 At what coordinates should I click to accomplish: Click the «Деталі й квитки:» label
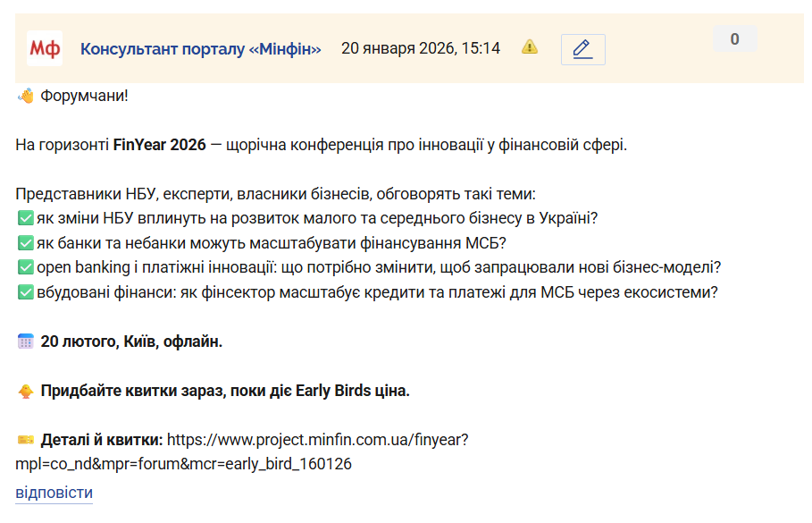102,440
